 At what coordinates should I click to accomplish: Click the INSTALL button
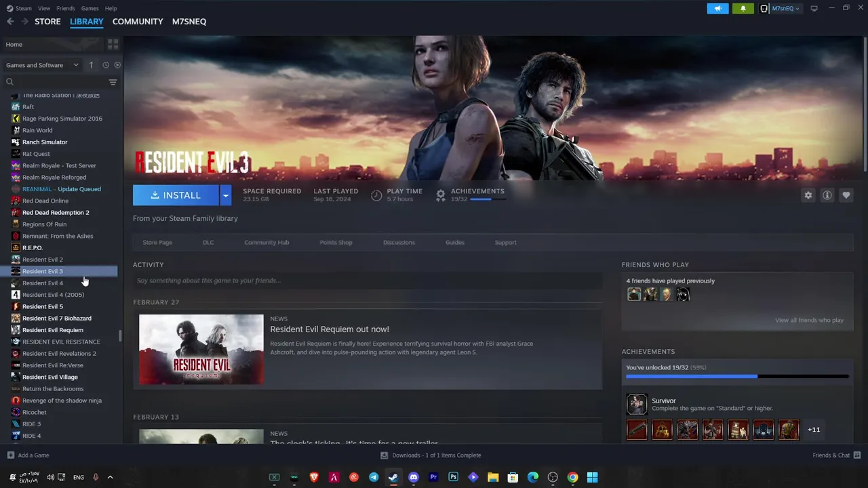pyautogui.click(x=176, y=195)
